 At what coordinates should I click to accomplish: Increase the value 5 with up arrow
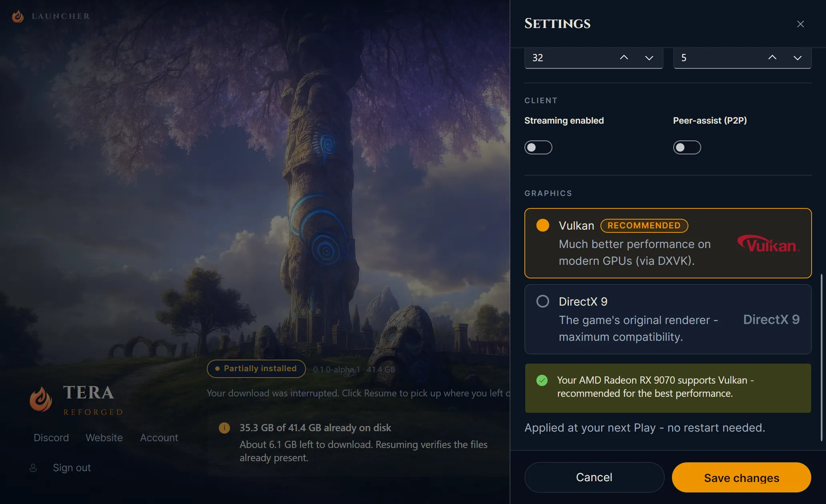(x=772, y=58)
